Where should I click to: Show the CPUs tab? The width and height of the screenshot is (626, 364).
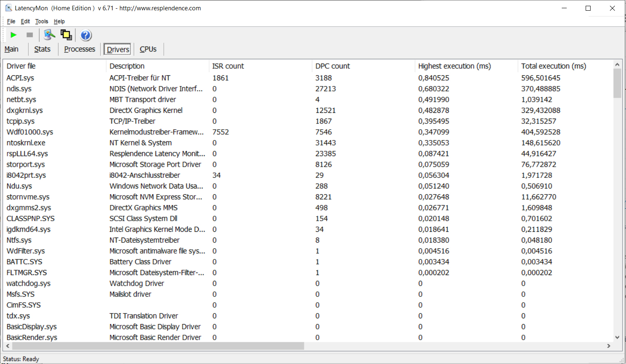[148, 49]
